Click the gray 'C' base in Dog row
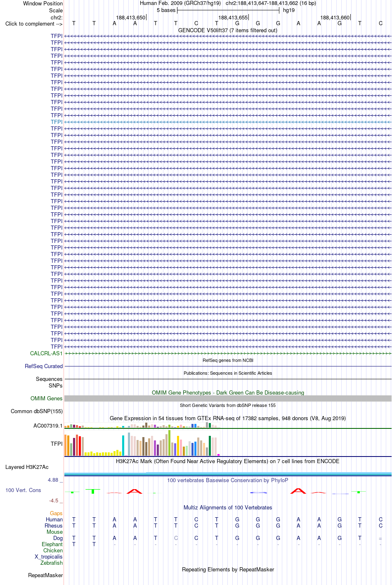392x585 pixels. click(x=176, y=538)
